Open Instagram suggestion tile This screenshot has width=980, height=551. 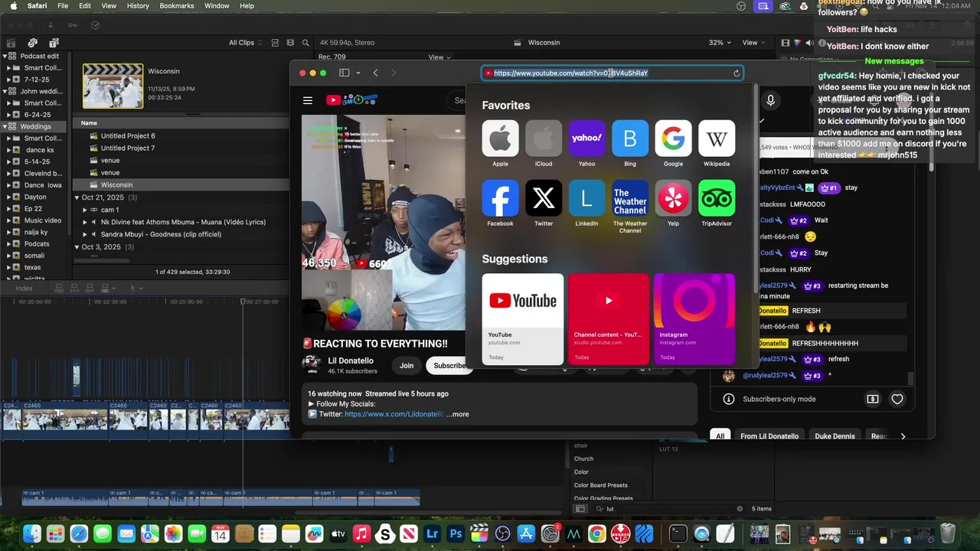point(694,319)
